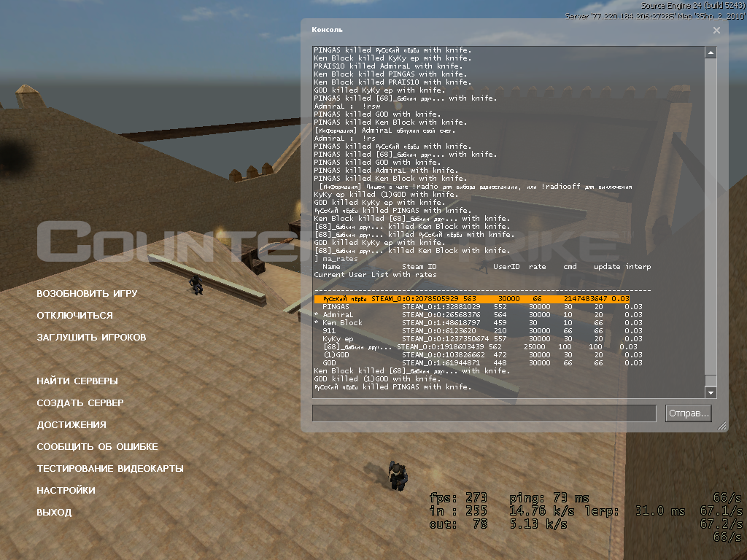Launch ТЕСТИРОВАНИЕ ВИДЕОКАРТЫ from the menu
The width and height of the screenshot is (747, 560).
tap(110, 469)
